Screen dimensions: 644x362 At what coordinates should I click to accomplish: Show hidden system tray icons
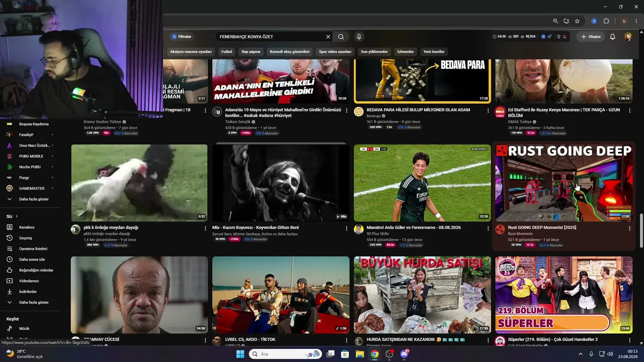coord(581,354)
